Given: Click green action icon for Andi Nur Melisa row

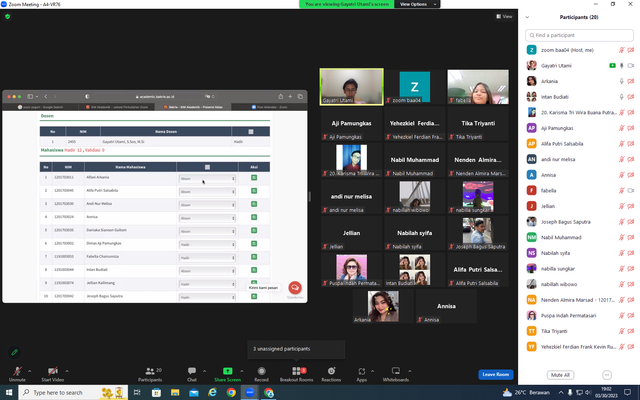Looking at the screenshot, I should click(254, 204).
